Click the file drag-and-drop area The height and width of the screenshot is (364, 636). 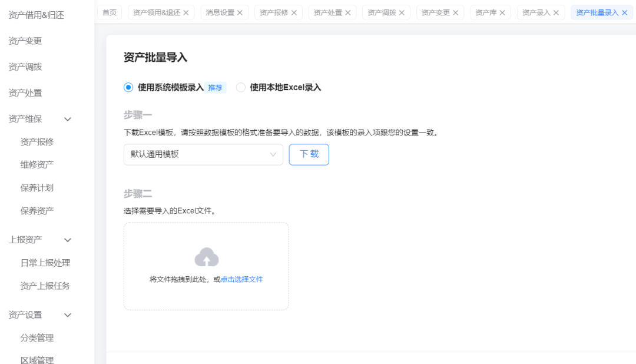(206, 266)
